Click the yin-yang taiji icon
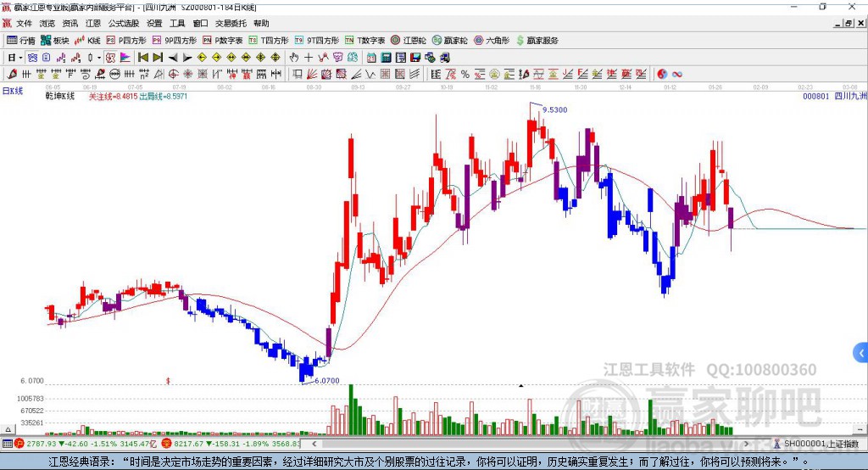The height and width of the screenshot is (470, 868). (x=662, y=75)
